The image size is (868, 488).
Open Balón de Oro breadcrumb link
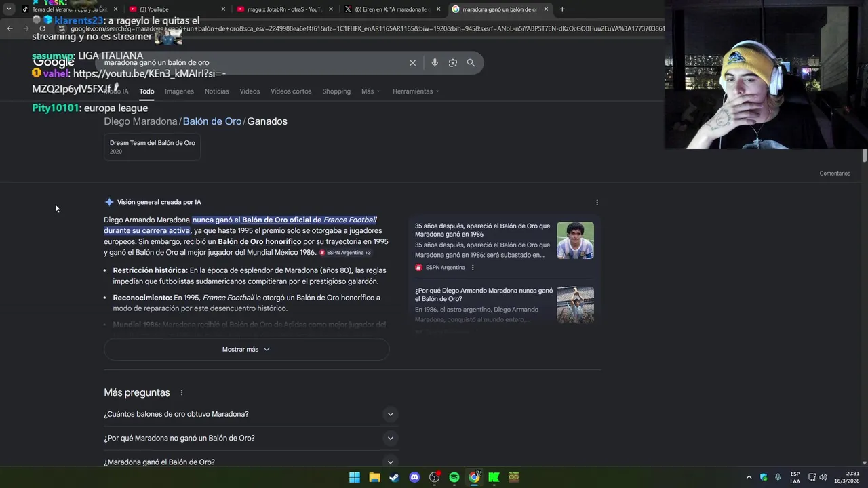[x=212, y=121]
